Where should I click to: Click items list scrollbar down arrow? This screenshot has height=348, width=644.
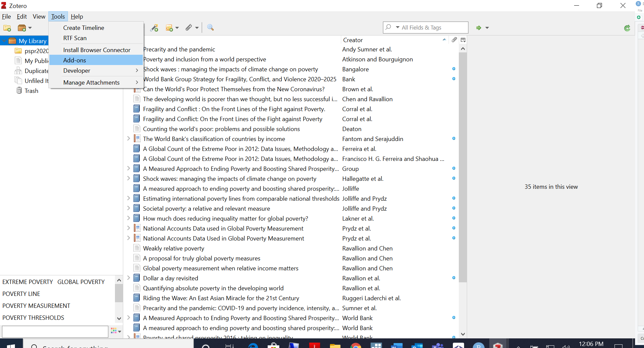pos(463,334)
